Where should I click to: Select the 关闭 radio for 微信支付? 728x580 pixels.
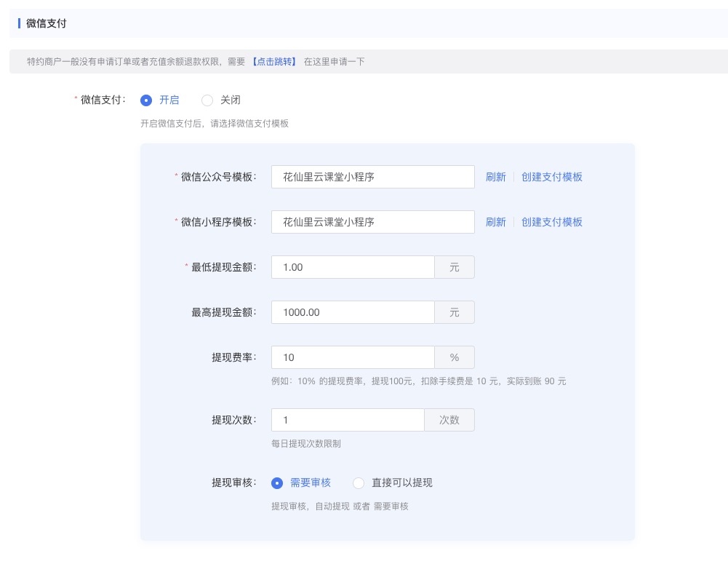point(207,100)
